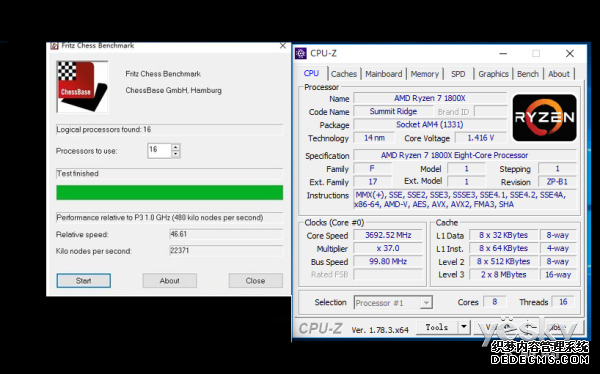Click the Bus Speed value 99.80 MHz
Viewport: 600px width, 374px height.
(388, 261)
